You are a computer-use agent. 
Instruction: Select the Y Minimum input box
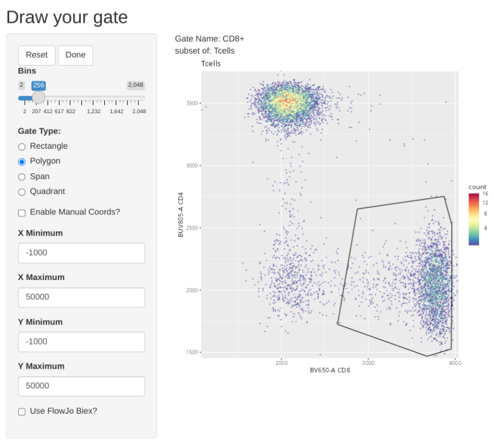[81, 341]
